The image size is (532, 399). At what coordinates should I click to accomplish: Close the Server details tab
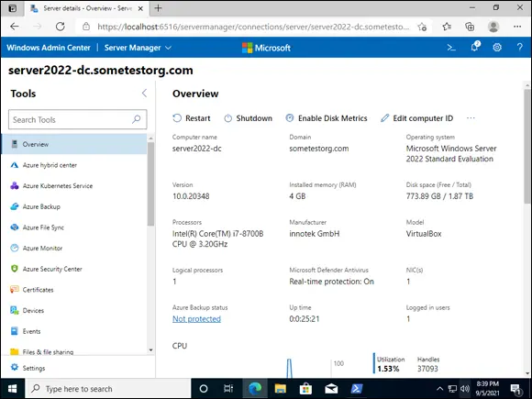[x=140, y=8]
